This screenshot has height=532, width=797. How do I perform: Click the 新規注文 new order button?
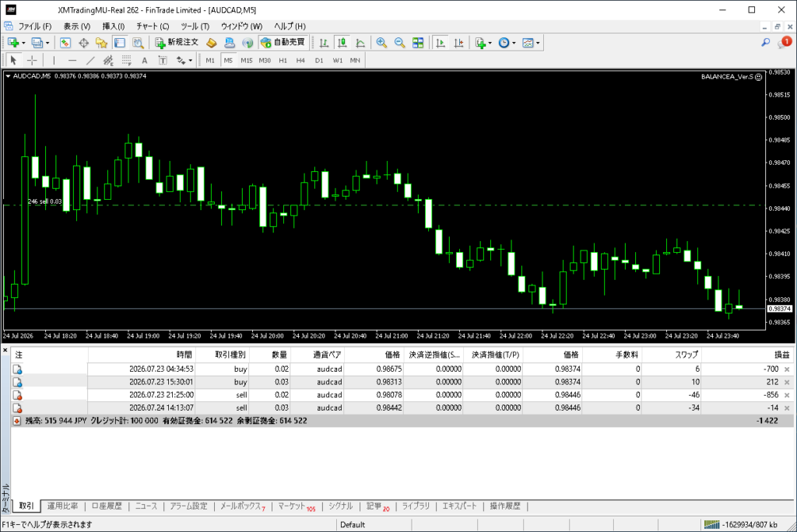(x=177, y=43)
